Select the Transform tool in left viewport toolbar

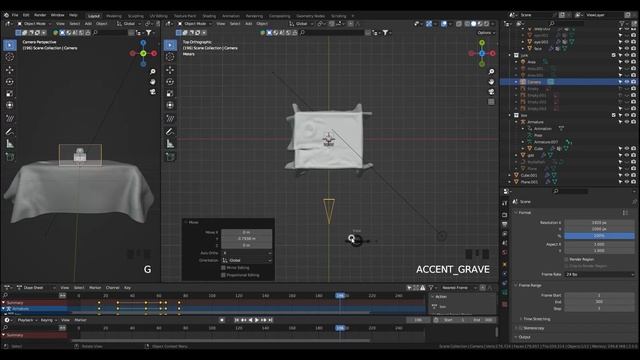pyautogui.click(x=10, y=105)
